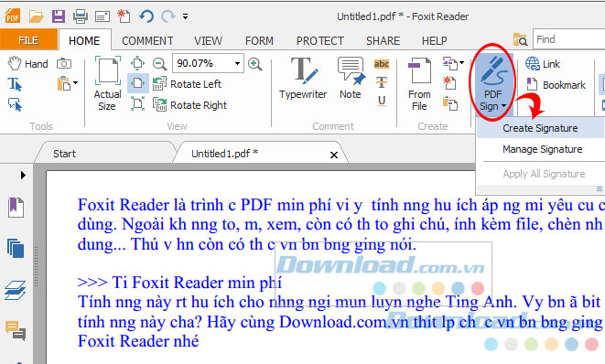Click the Snapshot camera icon
This screenshot has width=605, height=364.
[x=64, y=63]
